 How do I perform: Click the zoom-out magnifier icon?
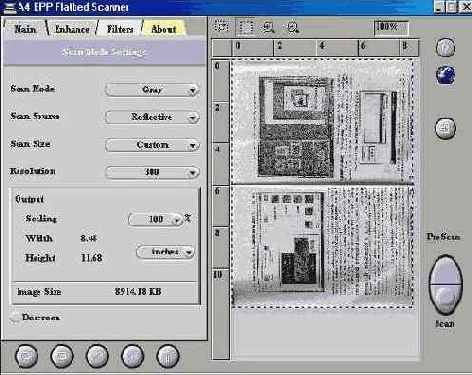pos(293,28)
